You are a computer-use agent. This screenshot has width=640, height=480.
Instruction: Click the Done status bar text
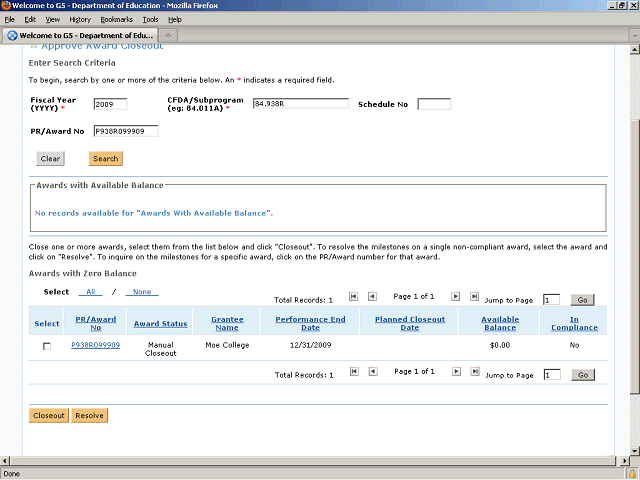(11, 474)
